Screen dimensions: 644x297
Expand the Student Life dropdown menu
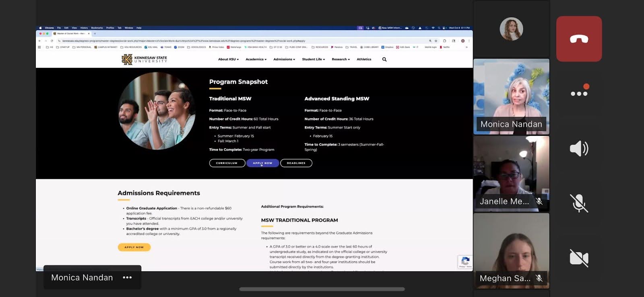click(313, 59)
